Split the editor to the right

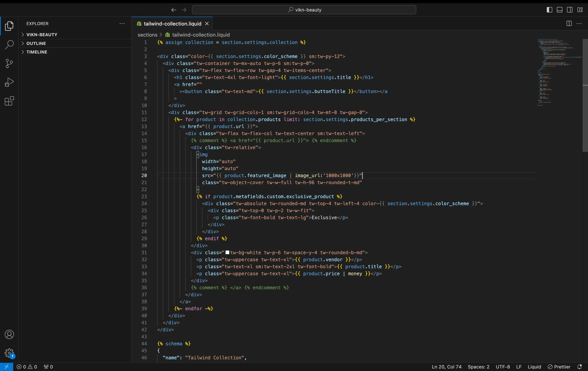[x=569, y=24]
